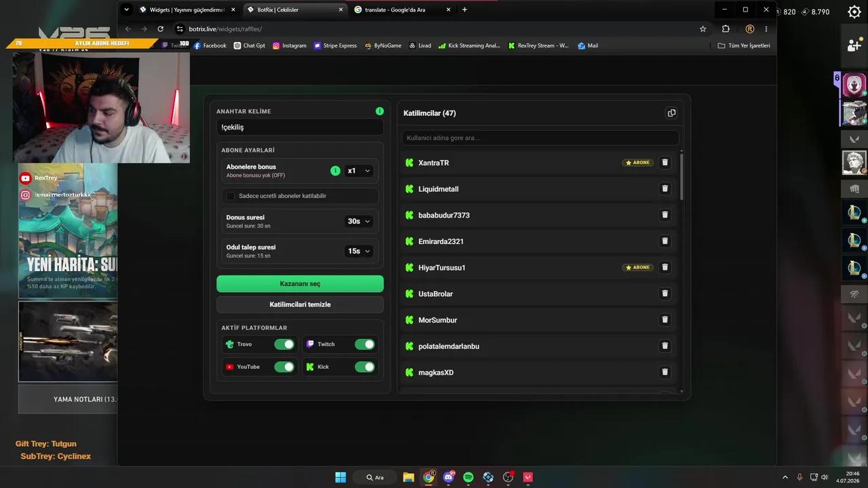Delete magkasXD with trash icon
This screenshot has height=488, width=868.
point(665,372)
